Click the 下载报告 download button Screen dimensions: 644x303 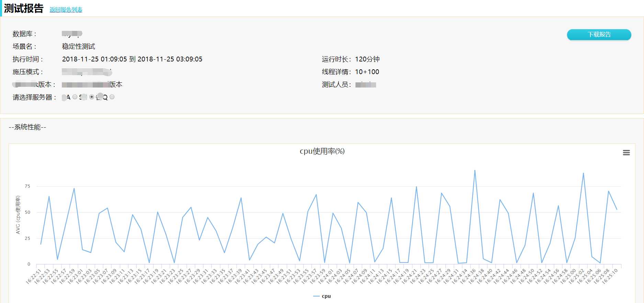(x=599, y=34)
